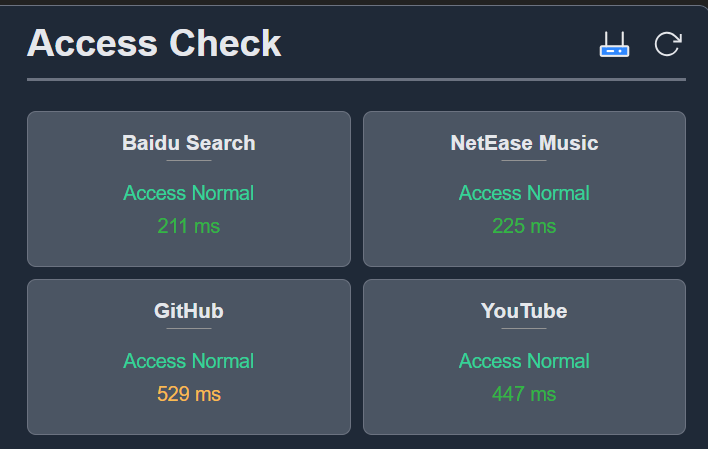Click the orange 529 ms latency value

pyautogui.click(x=189, y=394)
